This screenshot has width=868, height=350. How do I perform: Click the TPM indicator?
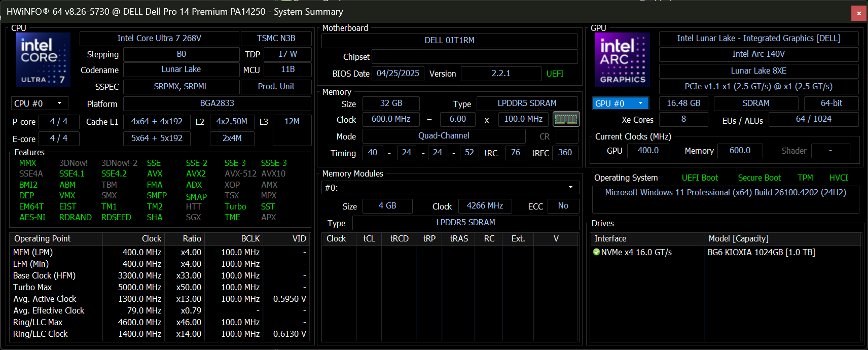(x=805, y=178)
